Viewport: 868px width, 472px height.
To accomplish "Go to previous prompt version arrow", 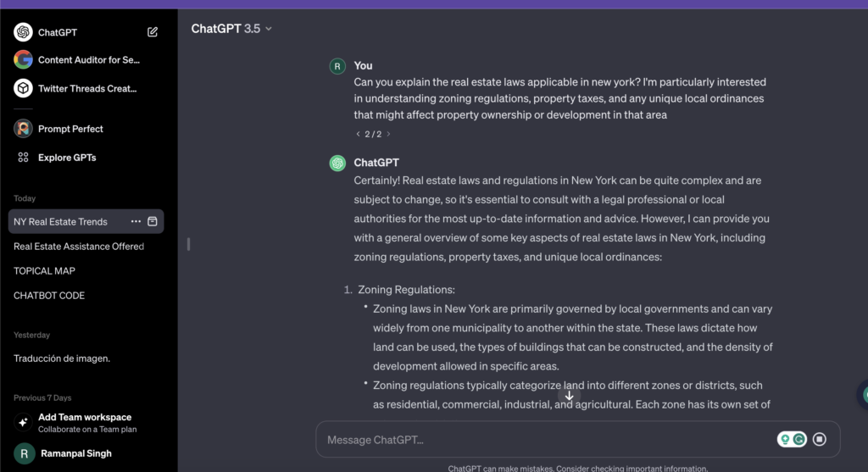I will coord(358,134).
